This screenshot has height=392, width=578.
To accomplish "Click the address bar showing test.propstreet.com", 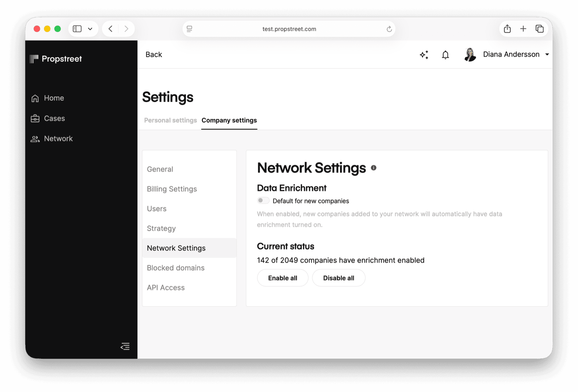I will coord(289,28).
